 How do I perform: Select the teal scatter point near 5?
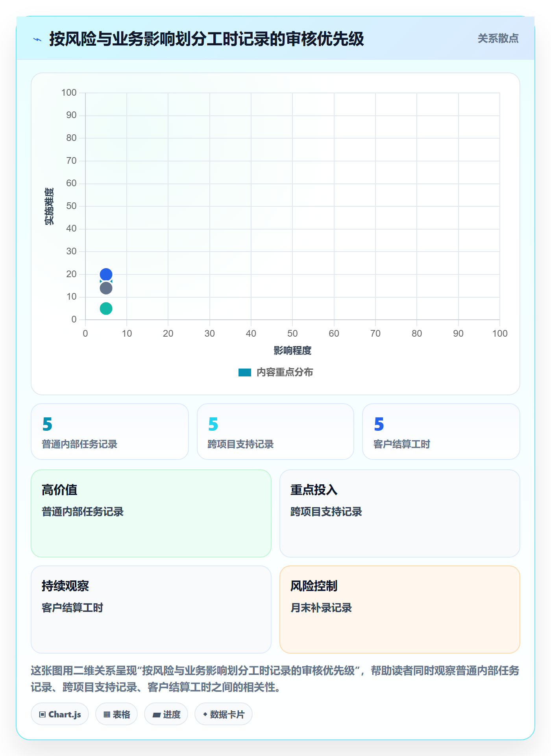pos(106,308)
